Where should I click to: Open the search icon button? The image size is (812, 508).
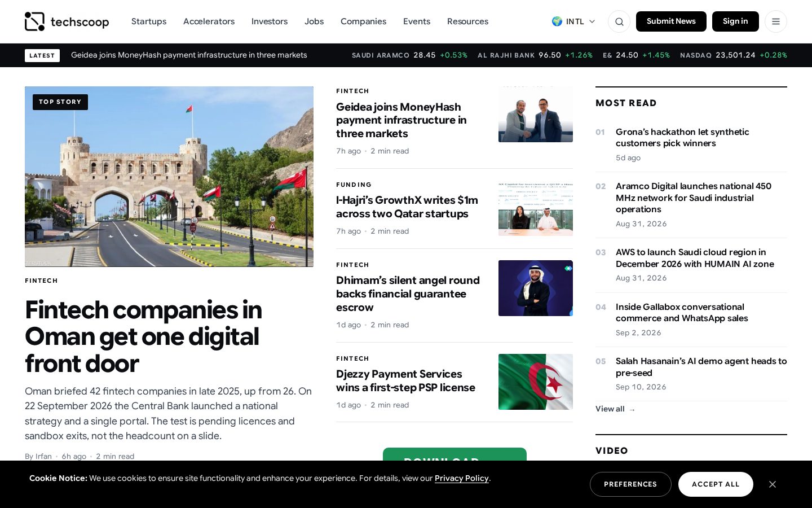[x=619, y=21]
